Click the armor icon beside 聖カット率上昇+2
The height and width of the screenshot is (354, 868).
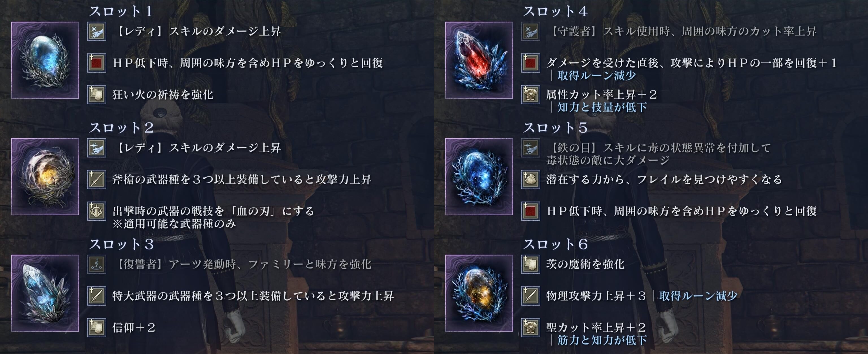pos(531,327)
